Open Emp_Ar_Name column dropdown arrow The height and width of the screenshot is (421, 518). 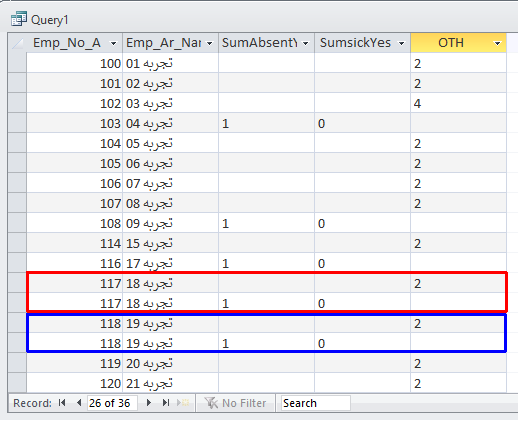click(210, 43)
